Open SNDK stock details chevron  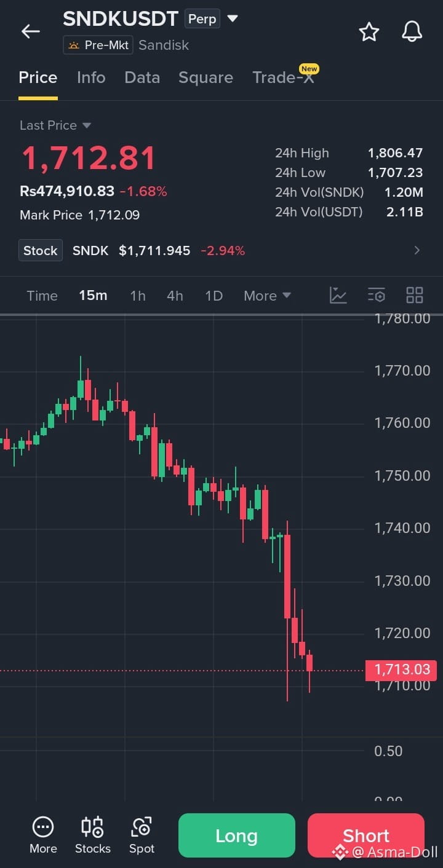pyautogui.click(x=417, y=250)
